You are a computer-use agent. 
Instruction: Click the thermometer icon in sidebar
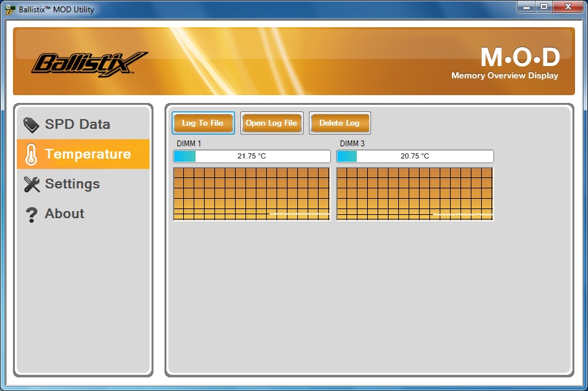point(31,154)
